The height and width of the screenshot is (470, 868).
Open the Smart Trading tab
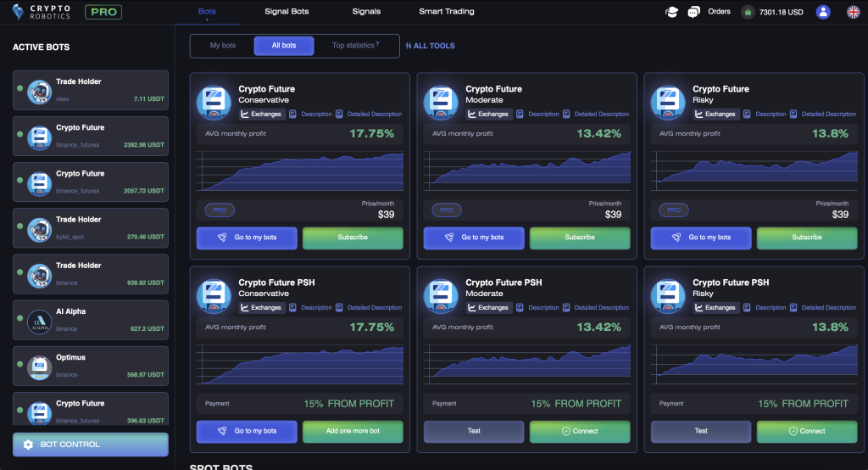[447, 11]
